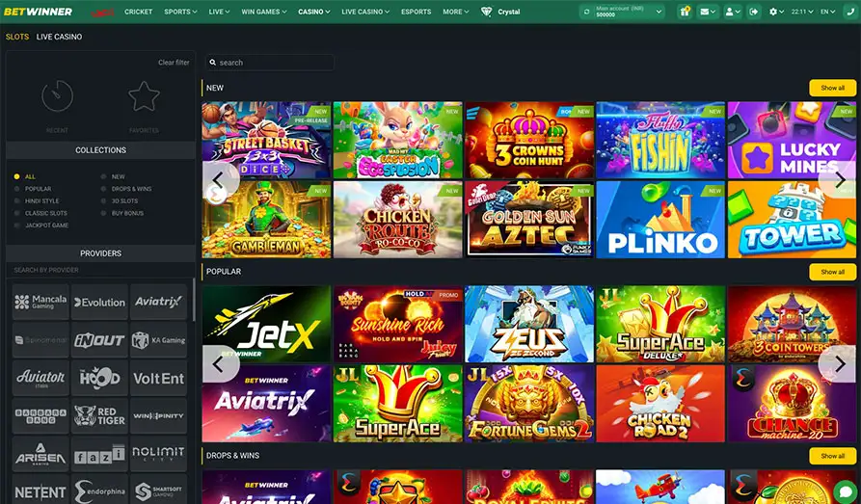The width and height of the screenshot is (861, 504).
Task: Switch to the LIVE CASINO sub-tab
Action: click(60, 37)
